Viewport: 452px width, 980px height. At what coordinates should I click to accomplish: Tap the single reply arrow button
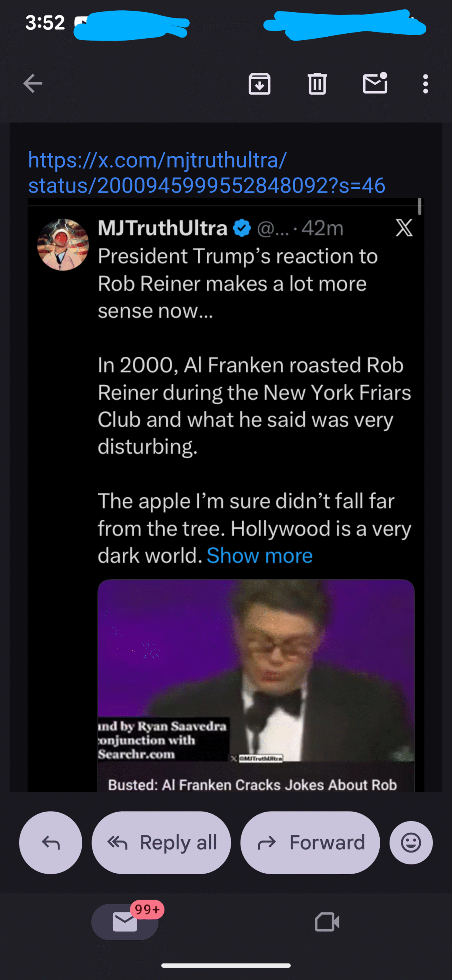point(50,843)
